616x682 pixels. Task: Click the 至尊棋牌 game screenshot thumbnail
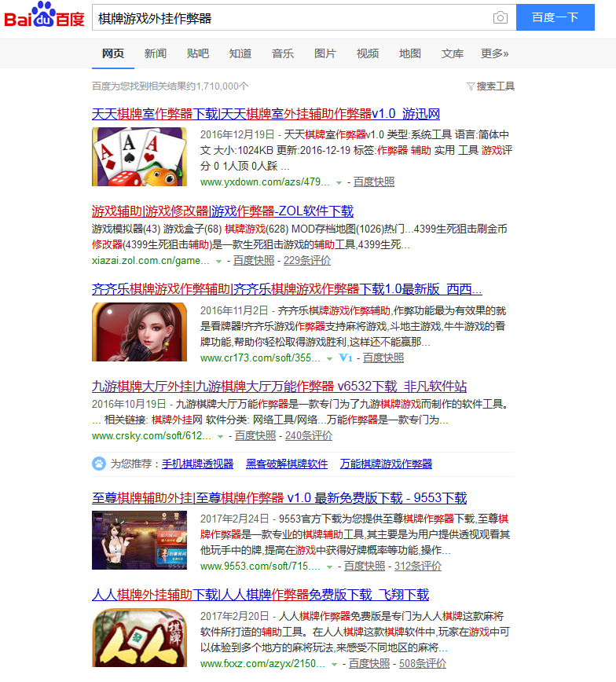[x=139, y=541]
